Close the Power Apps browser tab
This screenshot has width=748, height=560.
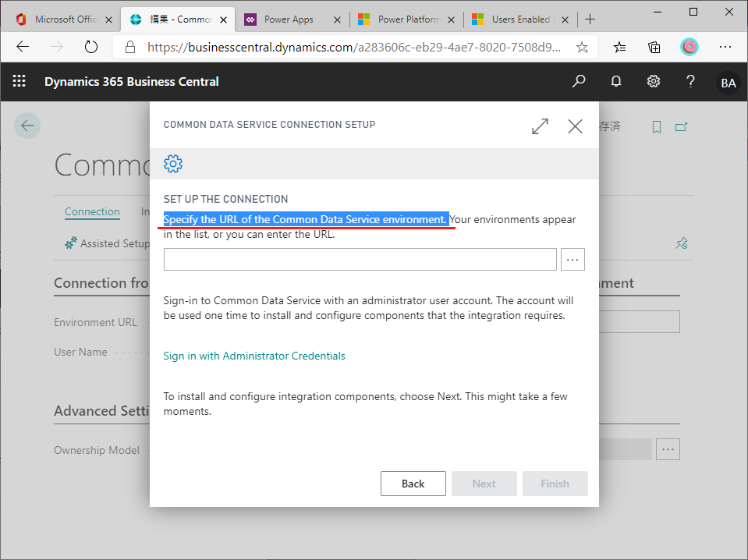tap(337, 19)
